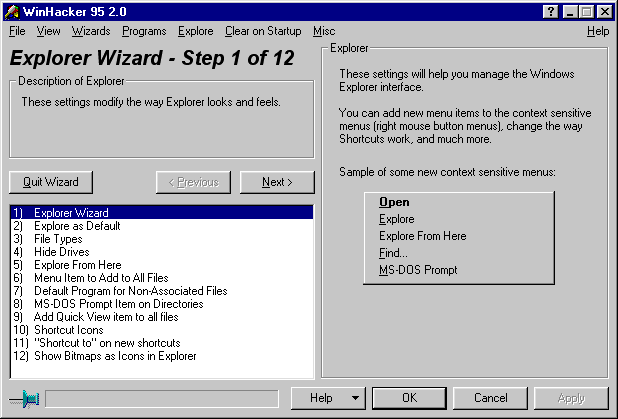The height and width of the screenshot is (419, 618).
Task: Click the OK button
Action: point(410,398)
